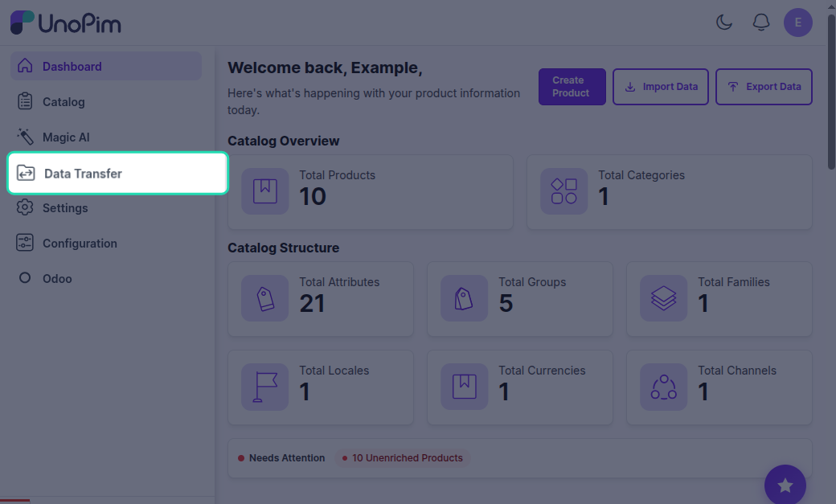Open the notifications bell
This screenshot has width=836, height=504.
point(760,23)
